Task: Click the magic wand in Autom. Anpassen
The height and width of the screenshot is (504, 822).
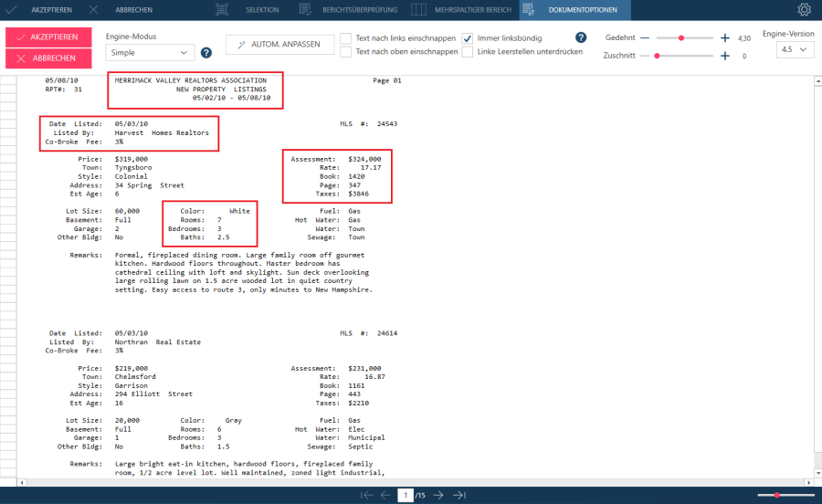Action: [241, 45]
